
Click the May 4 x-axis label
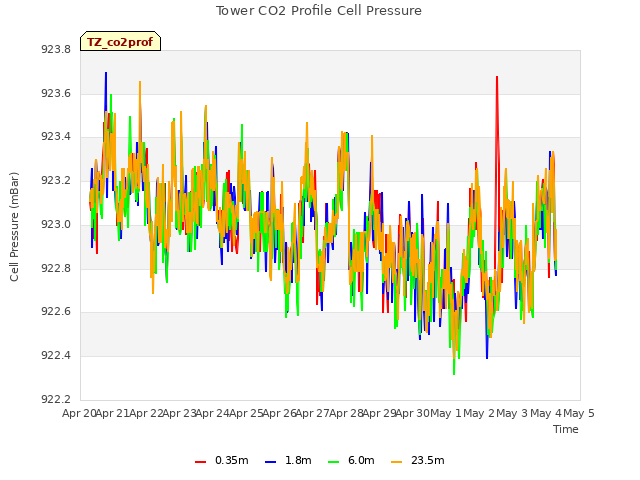pos(546,413)
